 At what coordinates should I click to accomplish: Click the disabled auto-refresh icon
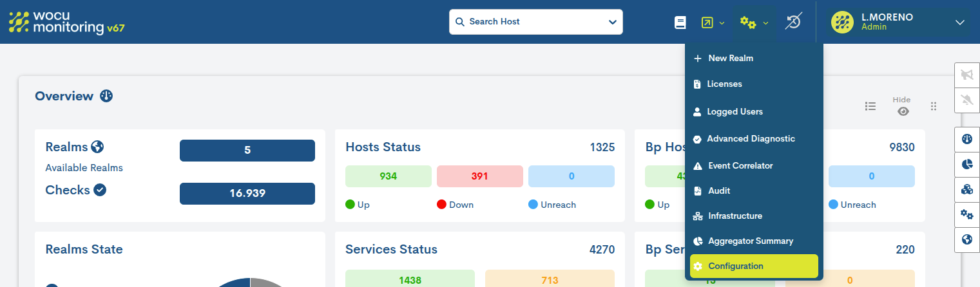tap(793, 23)
